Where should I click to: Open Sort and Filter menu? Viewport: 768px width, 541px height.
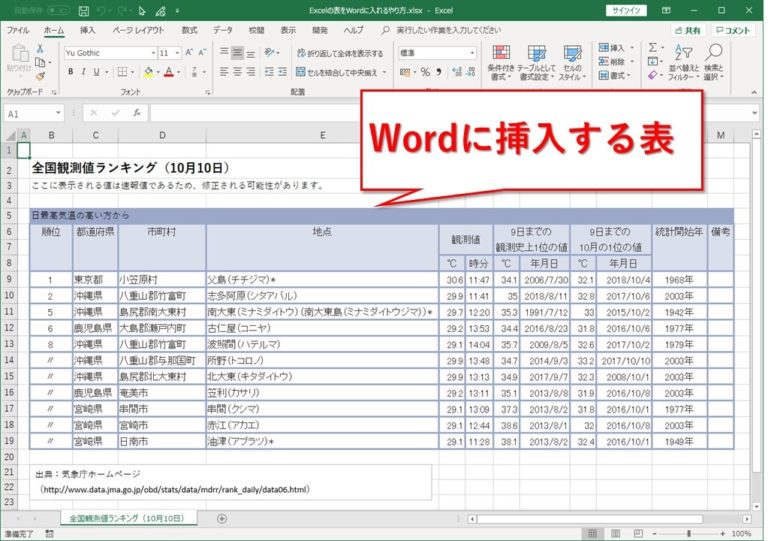coord(684,63)
